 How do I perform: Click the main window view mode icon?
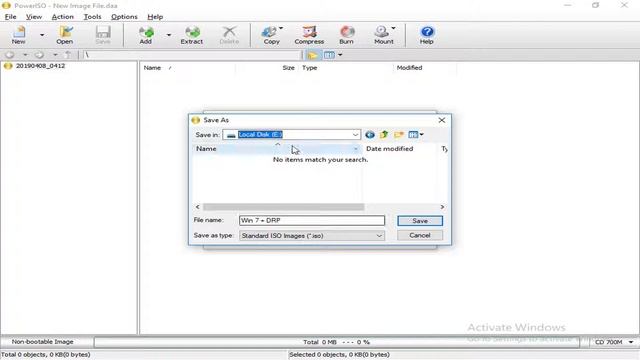pyautogui.click(x=329, y=55)
